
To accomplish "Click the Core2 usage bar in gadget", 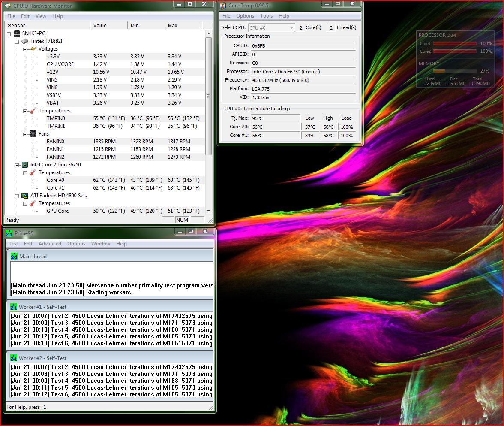I will point(454,51).
